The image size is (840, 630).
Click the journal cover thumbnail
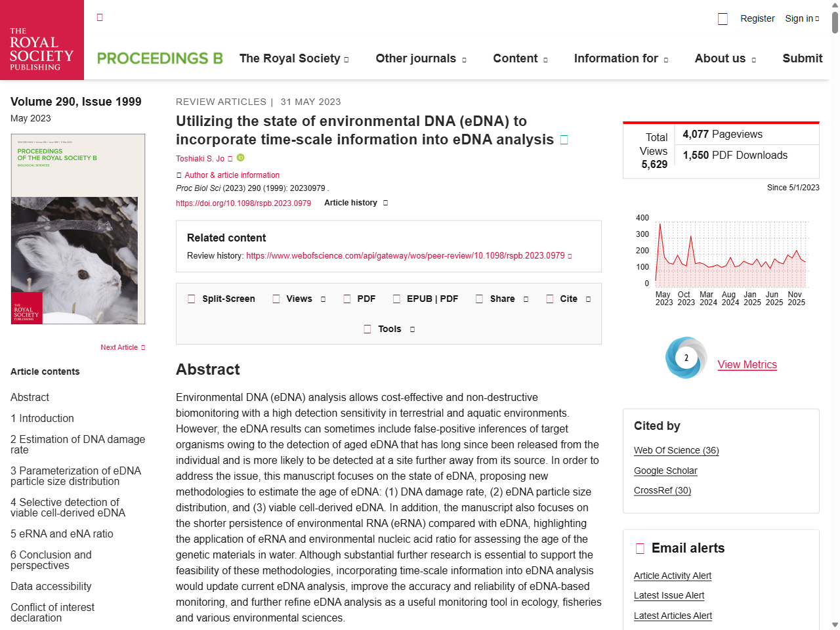click(x=77, y=228)
